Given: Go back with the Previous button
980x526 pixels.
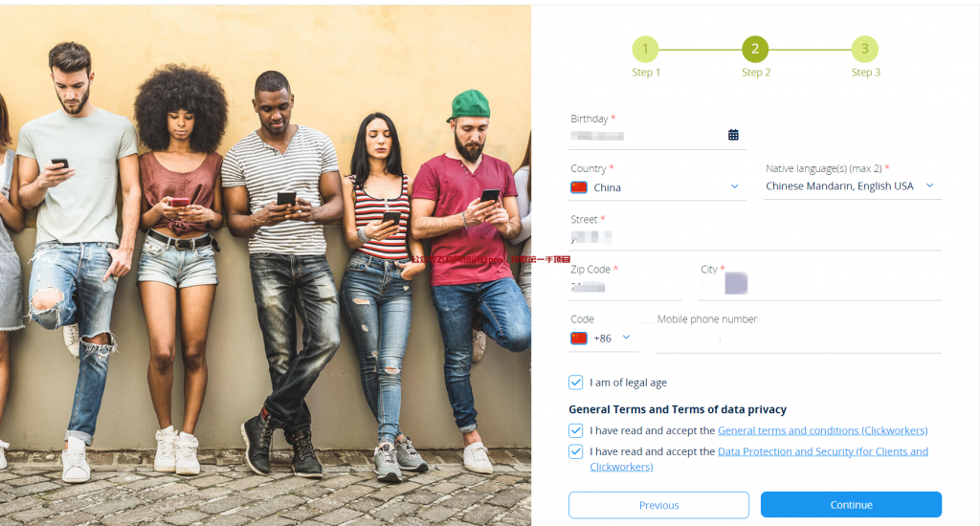Looking at the screenshot, I should 658,505.
